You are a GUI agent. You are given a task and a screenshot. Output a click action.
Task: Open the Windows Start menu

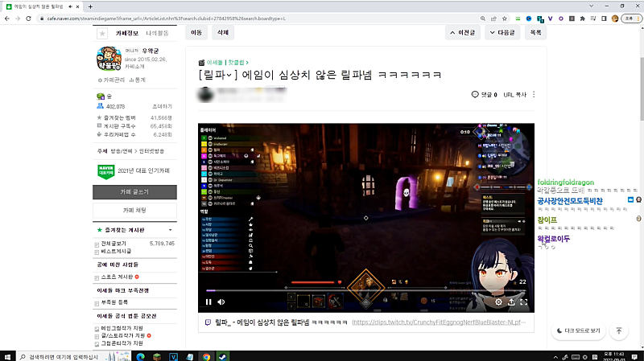[x=7, y=357]
